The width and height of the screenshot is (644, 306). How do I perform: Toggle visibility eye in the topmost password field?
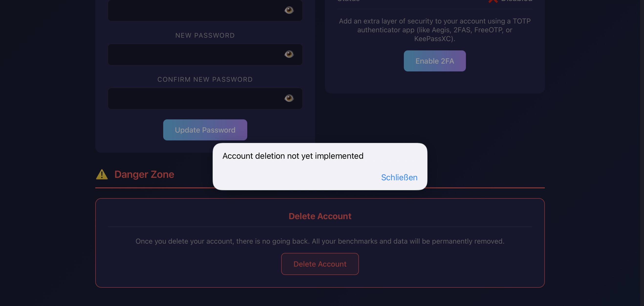click(289, 10)
